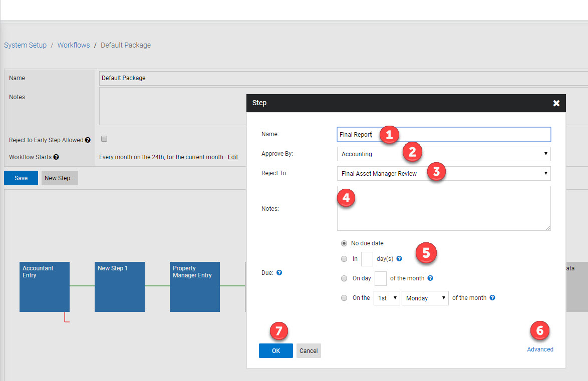Image resolution: width=588 pixels, height=381 pixels.
Task: Navigate to System Setup breadcrumb
Action: (25, 45)
